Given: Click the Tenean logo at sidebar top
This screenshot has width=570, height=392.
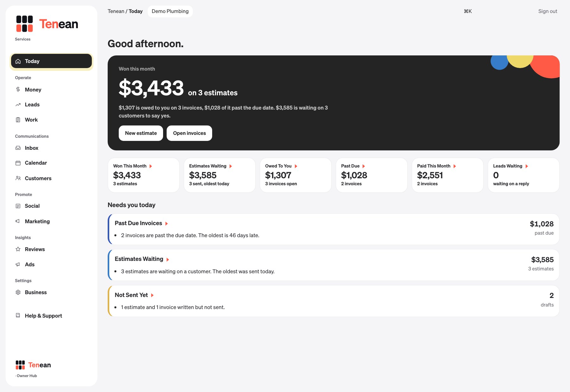Looking at the screenshot, I should [47, 24].
